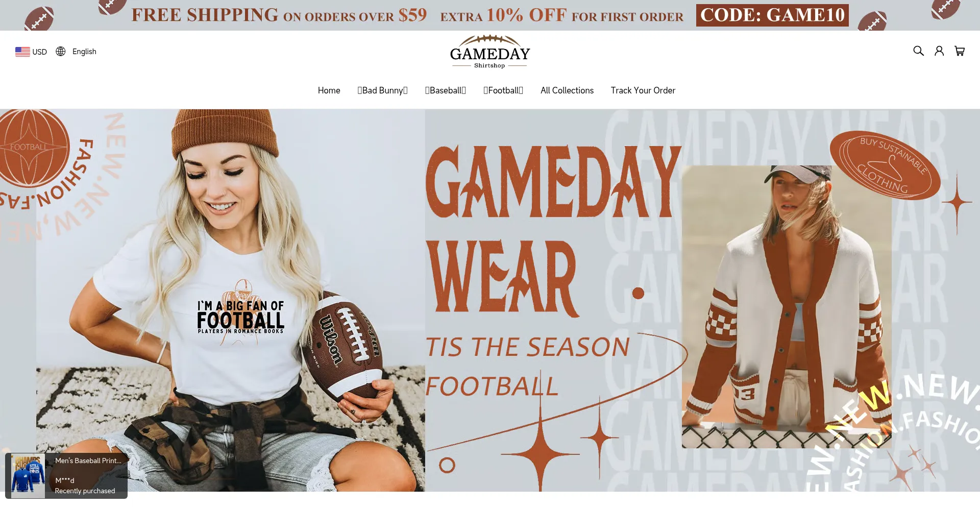Click the Gameday Shirtshop logo
The image size is (980, 507).
pyautogui.click(x=489, y=52)
